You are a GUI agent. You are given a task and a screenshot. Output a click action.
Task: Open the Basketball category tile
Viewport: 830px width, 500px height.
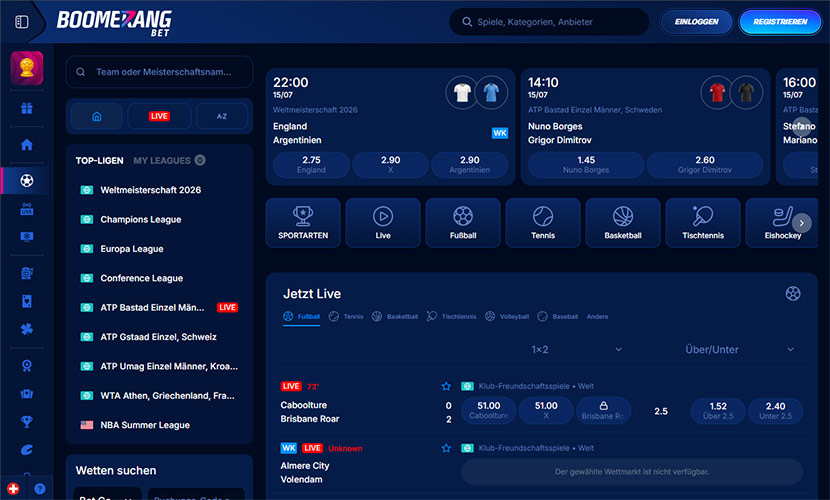[622, 223]
